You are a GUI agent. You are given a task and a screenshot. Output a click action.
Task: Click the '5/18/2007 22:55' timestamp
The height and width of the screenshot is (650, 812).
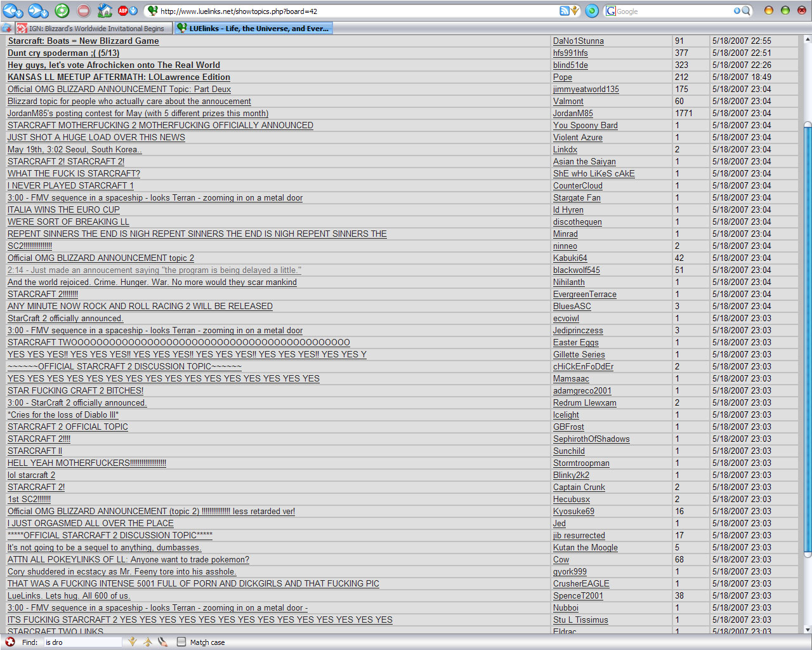click(742, 41)
